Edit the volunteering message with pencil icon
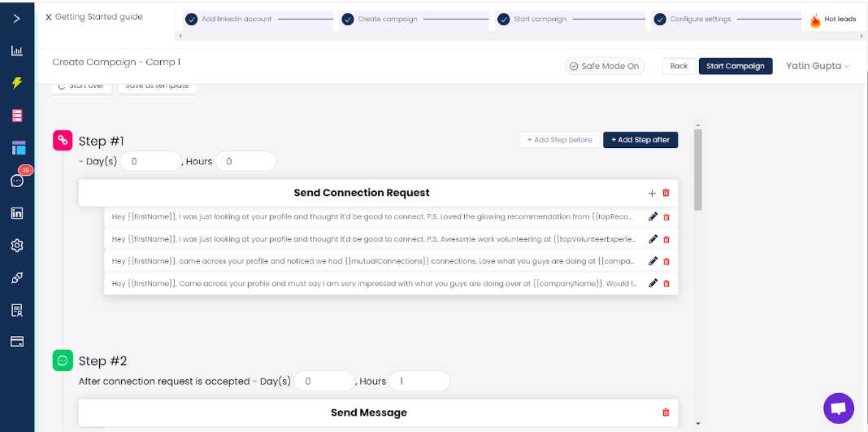 653,238
